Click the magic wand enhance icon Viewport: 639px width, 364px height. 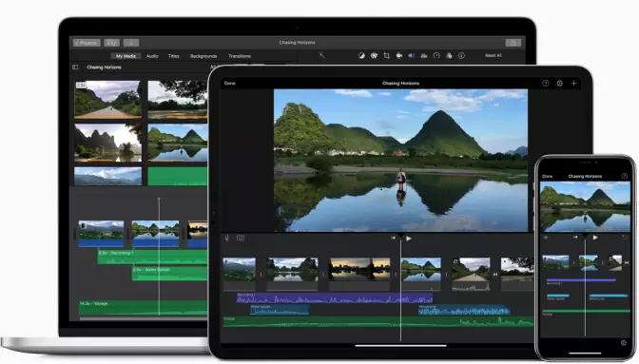(321, 55)
